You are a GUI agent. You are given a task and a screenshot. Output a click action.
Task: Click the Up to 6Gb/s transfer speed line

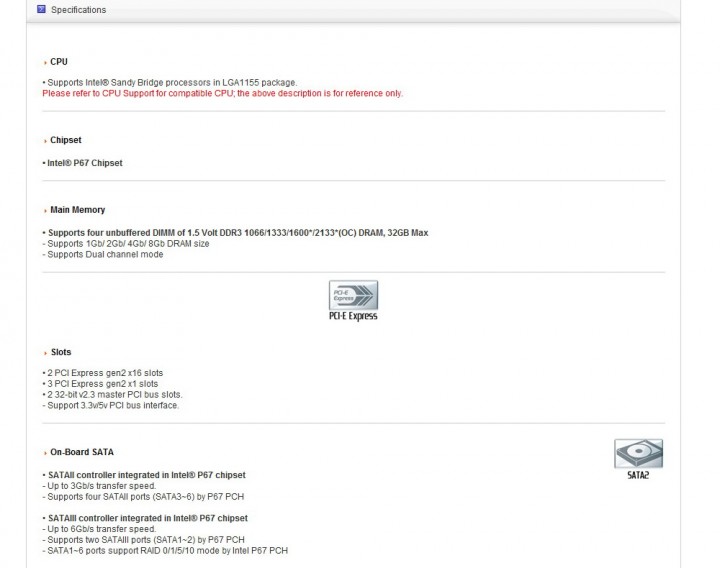(x=99, y=529)
